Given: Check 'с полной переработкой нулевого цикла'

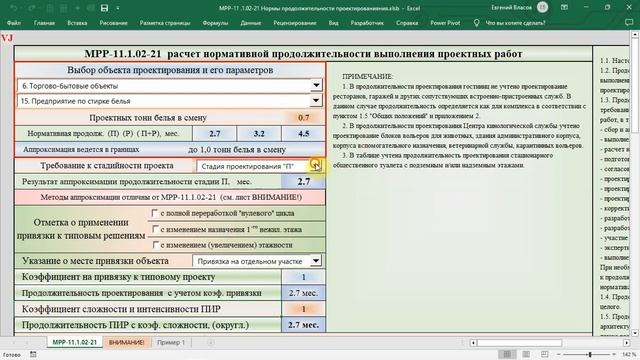Looking at the screenshot, I should (155, 213).
